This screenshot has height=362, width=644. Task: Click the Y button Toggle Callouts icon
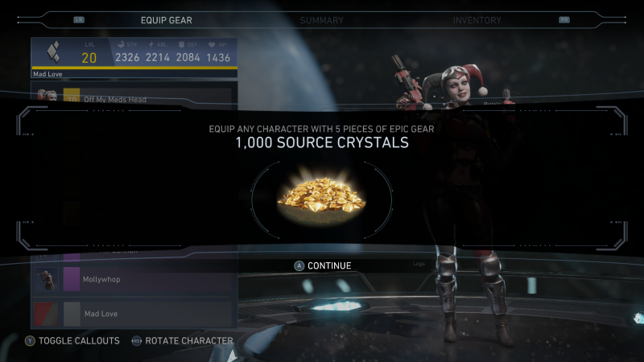30,340
